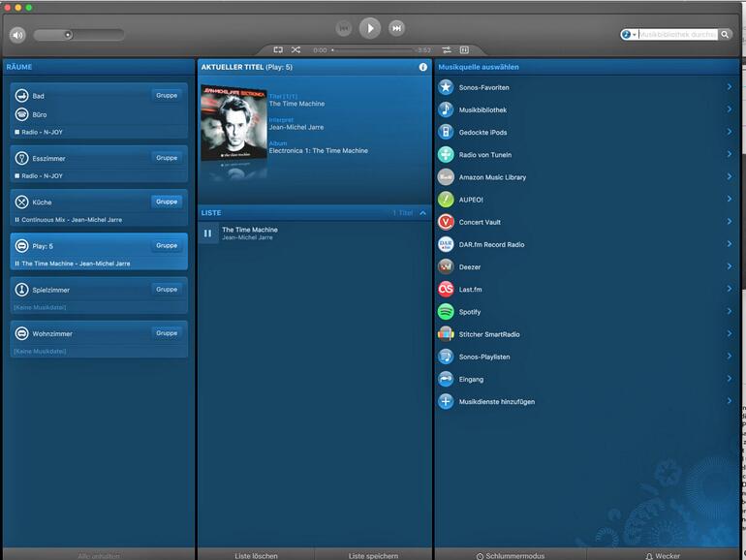Image resolution: width=746 pixels, height=560 pixels.
Task: Open Stitcher SmartRadio icon
Action: tap(446, 334)
